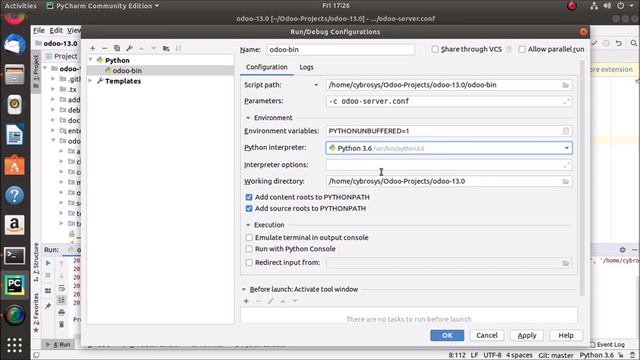Remove the selected configuration
The width and height of the screenshot is (640, 360).
[104, 48]
